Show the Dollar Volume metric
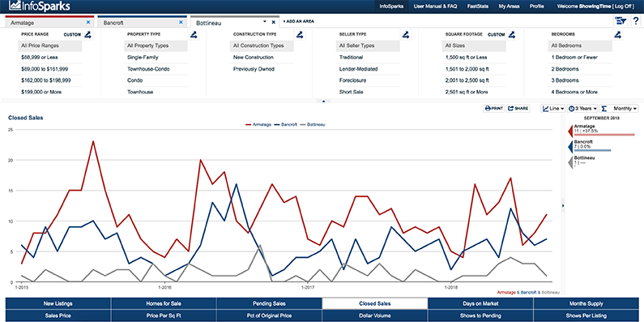 [374, 316]
